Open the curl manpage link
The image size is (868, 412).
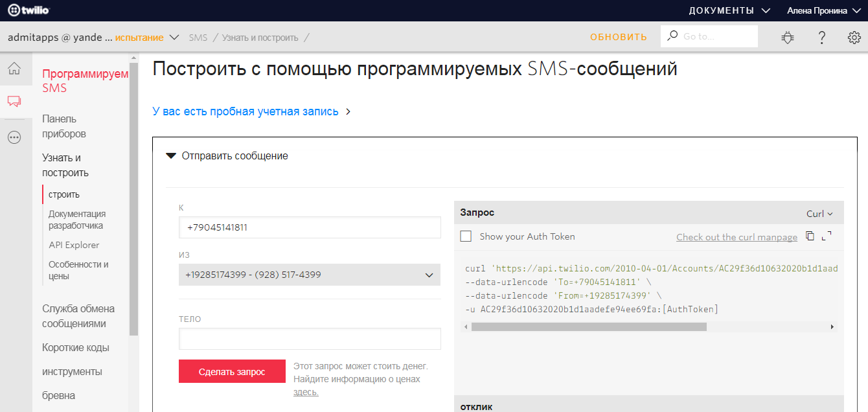tap(737, 236)
